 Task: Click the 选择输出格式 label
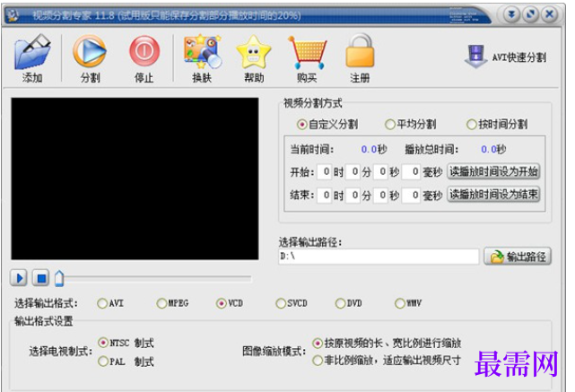tap(46, 303)
